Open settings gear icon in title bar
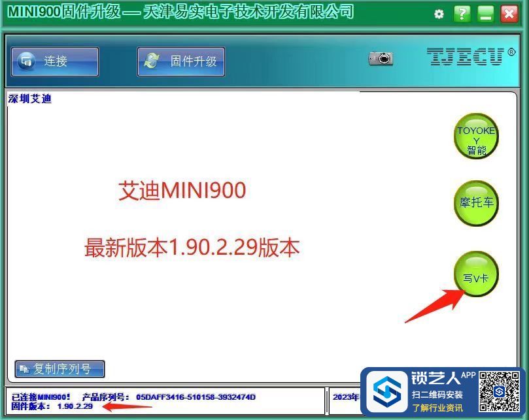 439,14
